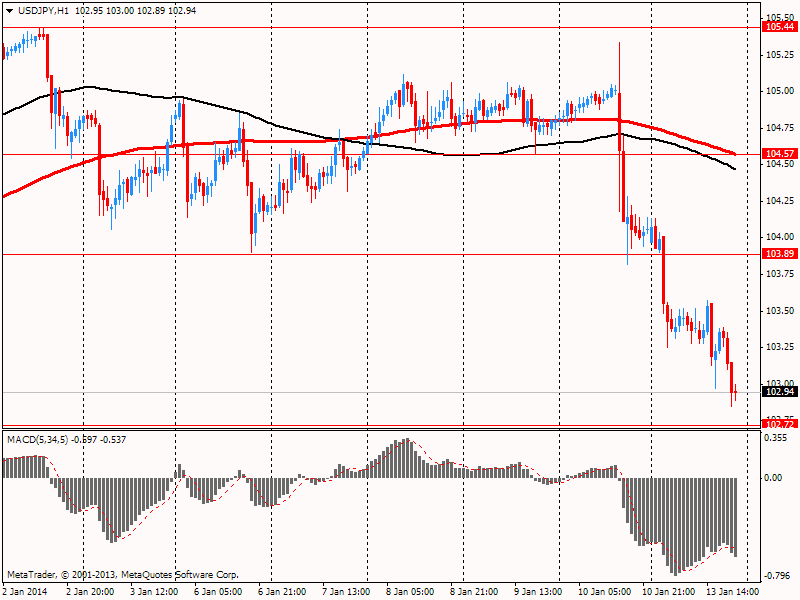This screenshot has height=600, width=800.
Task: Click the 104.25 price scale value
Action: coord(780,201)
